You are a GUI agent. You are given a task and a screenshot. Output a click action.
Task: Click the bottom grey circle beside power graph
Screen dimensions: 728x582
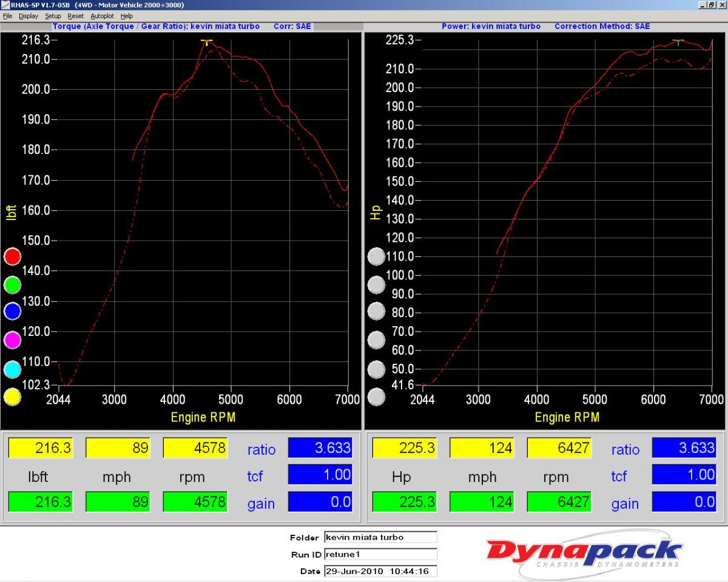[x=377, y=397]
